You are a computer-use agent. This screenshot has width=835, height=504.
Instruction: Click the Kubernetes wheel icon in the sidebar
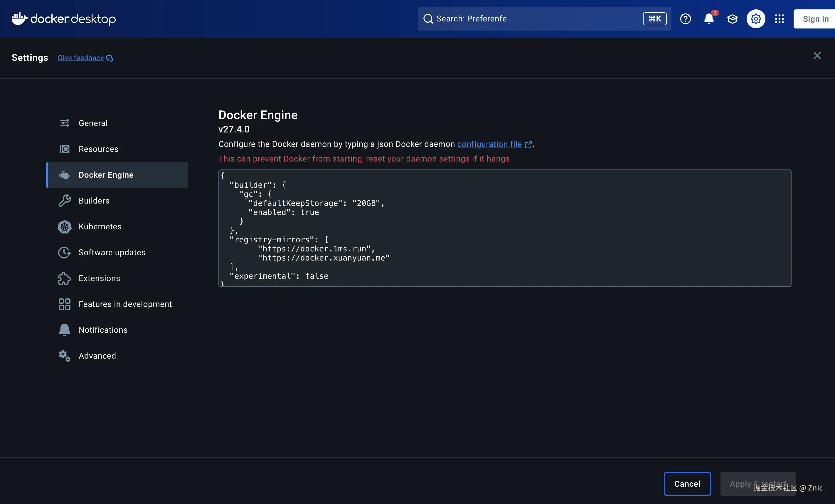coord(64,227)
